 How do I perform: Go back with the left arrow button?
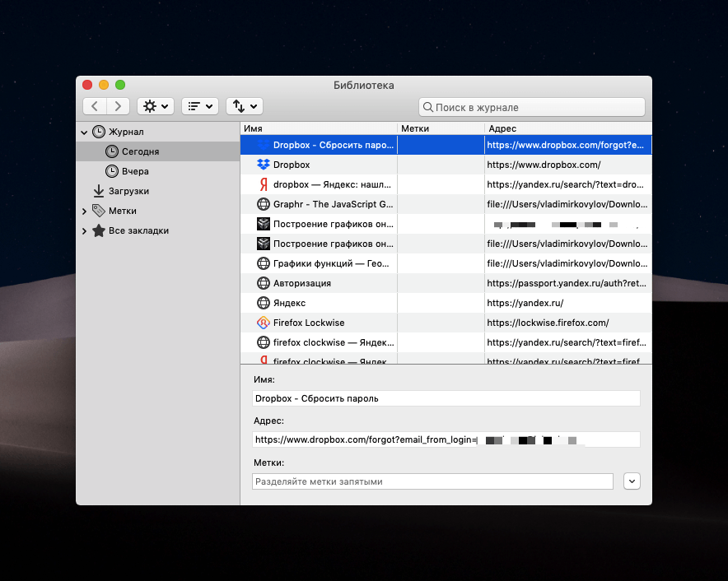[95, 106]
